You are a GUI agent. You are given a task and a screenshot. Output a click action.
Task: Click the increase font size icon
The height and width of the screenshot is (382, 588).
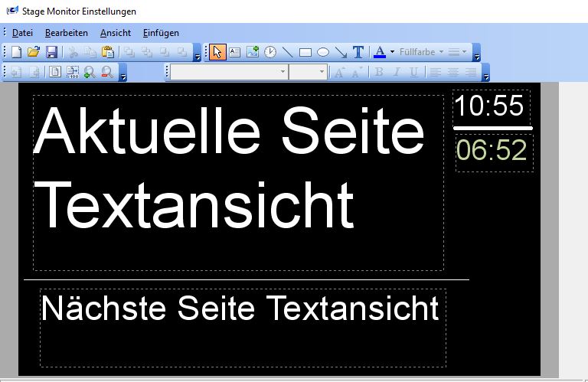click(340, 72)
